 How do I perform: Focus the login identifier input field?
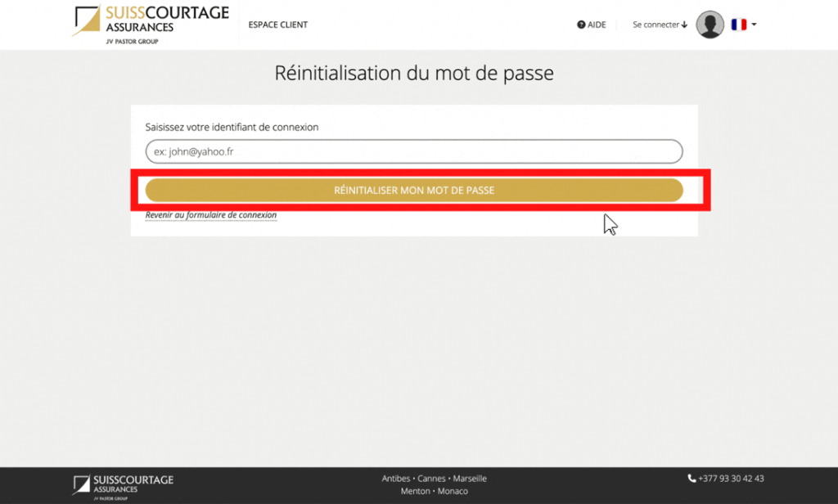point(413,151)
